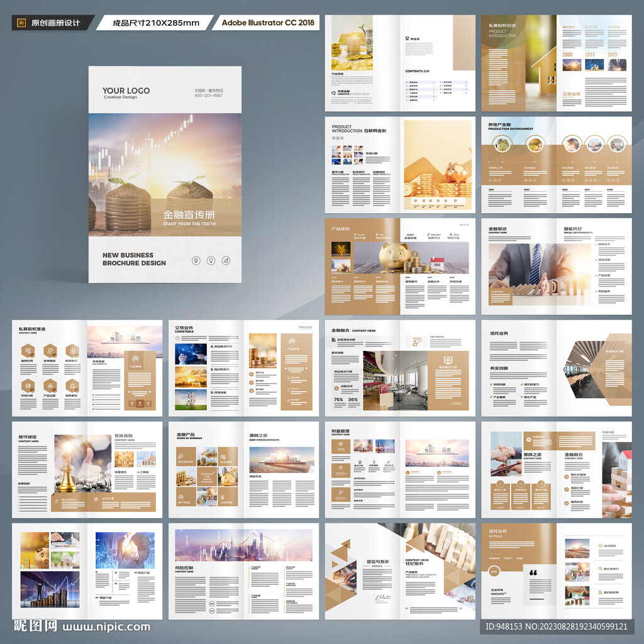Click the orange Ai badge icon
The image size is (644, 644).
[x=21, y=23]
